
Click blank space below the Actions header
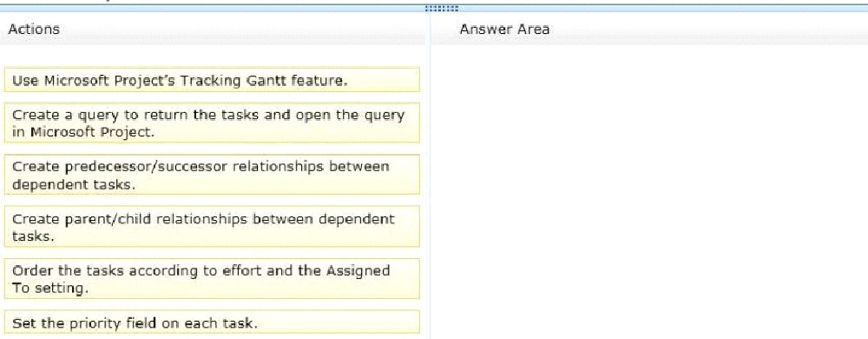pyautogui.click(x=214, y=56)
